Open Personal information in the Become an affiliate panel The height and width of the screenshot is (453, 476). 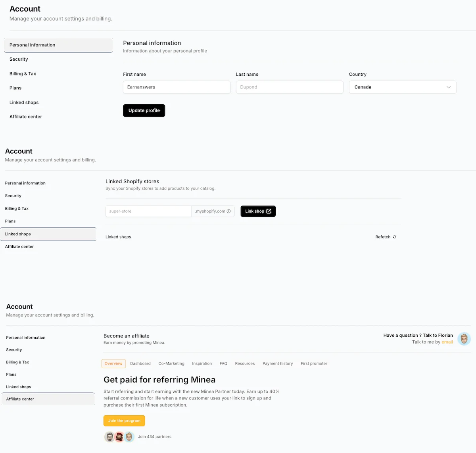pos(26,338)
